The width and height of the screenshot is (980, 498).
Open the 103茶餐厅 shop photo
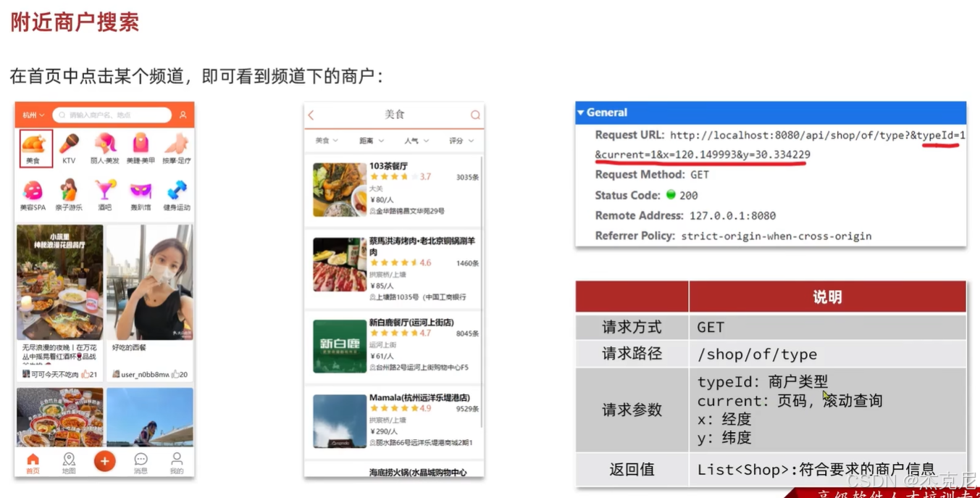tap(340, 190)
